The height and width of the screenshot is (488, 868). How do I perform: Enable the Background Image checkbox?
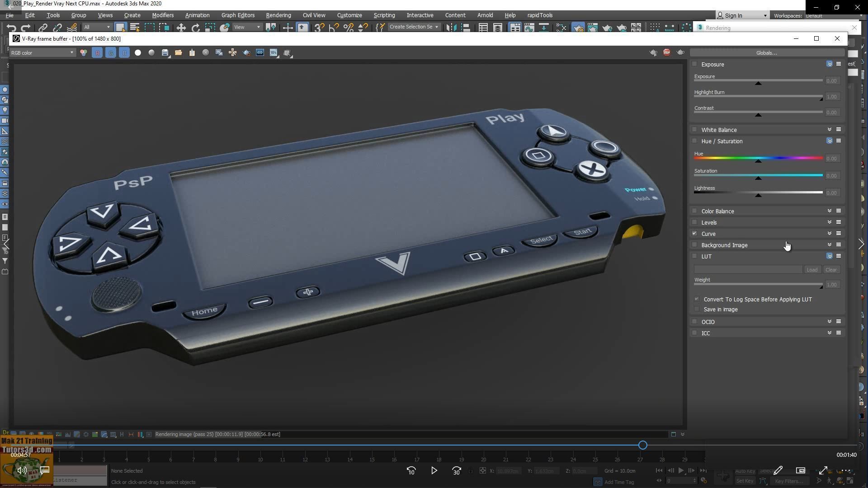695,245
